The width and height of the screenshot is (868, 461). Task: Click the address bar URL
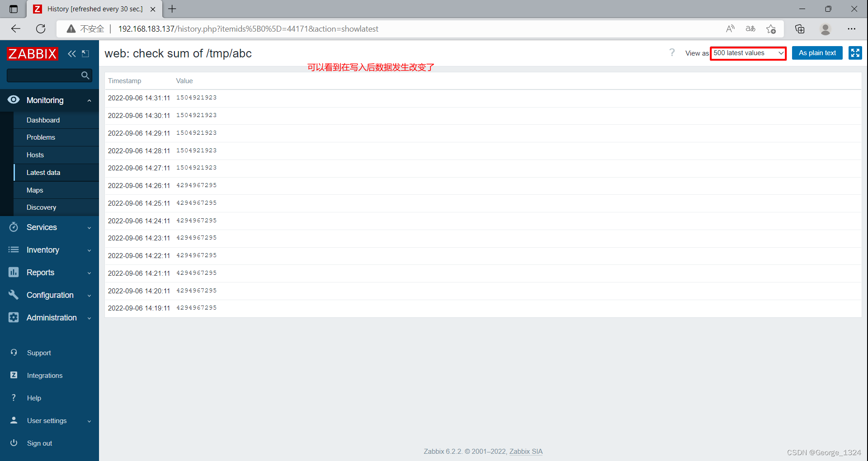tap(248, 29)
